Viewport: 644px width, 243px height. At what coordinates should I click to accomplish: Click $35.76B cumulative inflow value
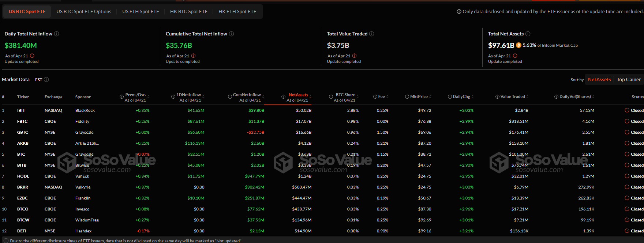[x=179, y=45]
